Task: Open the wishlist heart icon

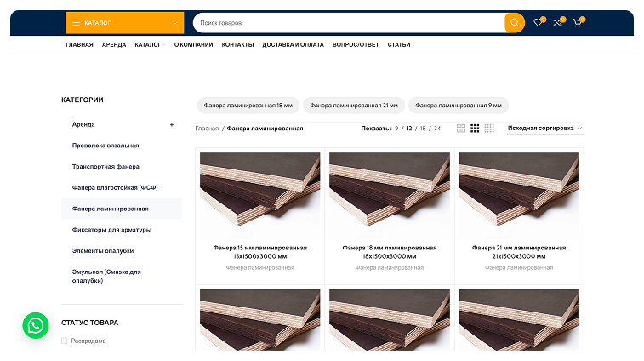Action: point(538,23)
